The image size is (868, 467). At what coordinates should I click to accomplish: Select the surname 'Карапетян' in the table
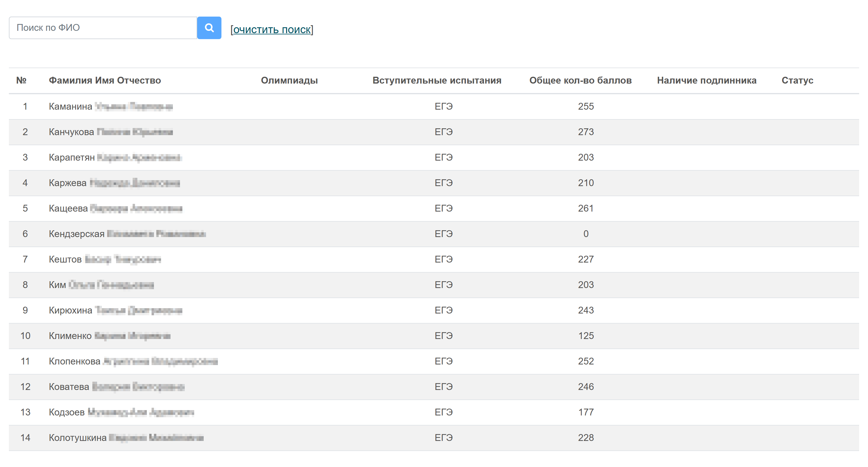point(72,157)
